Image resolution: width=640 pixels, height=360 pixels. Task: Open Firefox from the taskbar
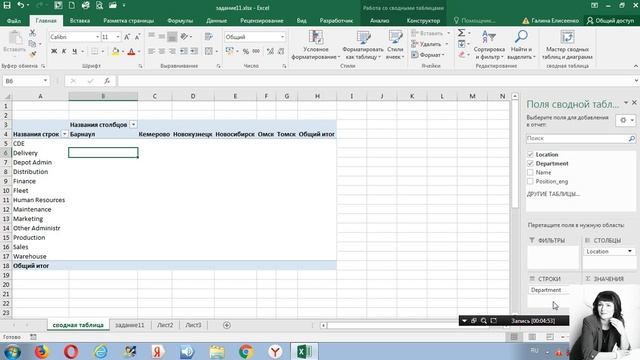click(41, 351)
